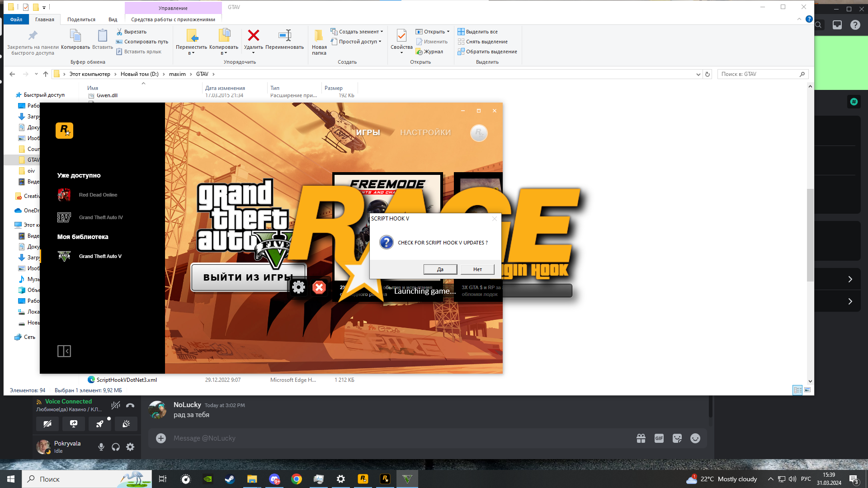
Task: Open НАСТРОЙКИ tab in Rockstar launcher
Action: click(425, 132)
